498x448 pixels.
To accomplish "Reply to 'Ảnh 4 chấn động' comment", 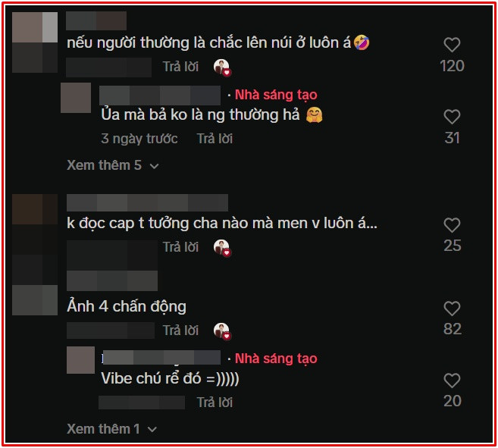I will pos(180,331).
